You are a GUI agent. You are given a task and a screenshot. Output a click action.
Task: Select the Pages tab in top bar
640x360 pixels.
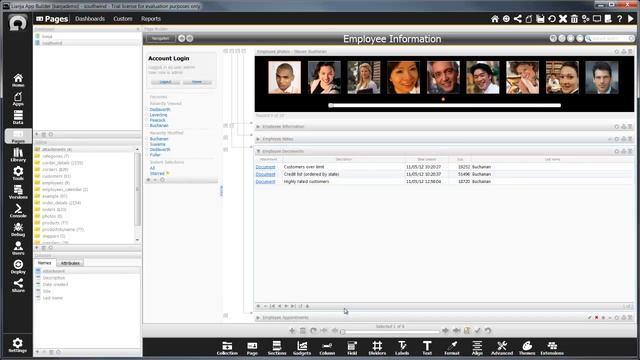click(52, 19)
